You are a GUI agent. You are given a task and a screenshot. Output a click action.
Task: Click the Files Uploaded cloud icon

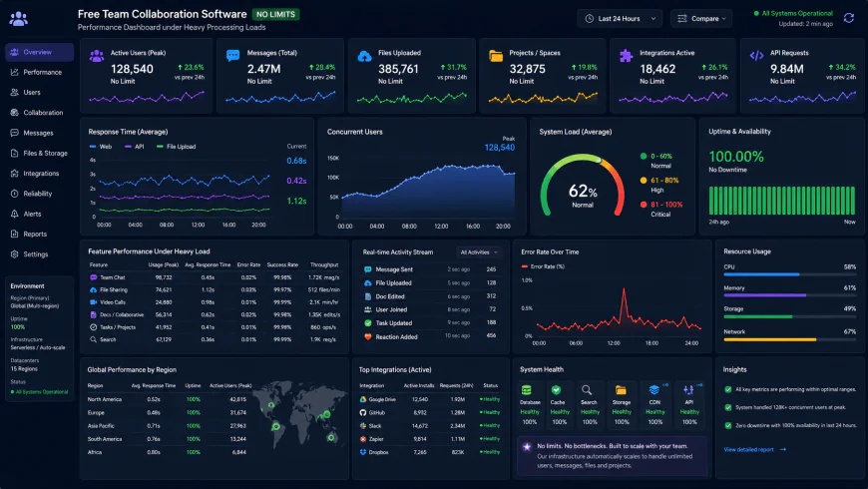tap(364, 56)
